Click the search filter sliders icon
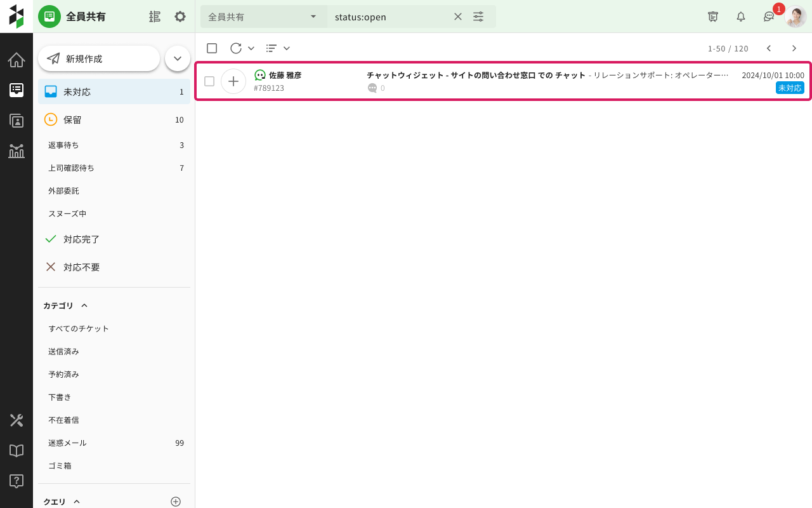812x508 pixels. (x=478, y=17)
